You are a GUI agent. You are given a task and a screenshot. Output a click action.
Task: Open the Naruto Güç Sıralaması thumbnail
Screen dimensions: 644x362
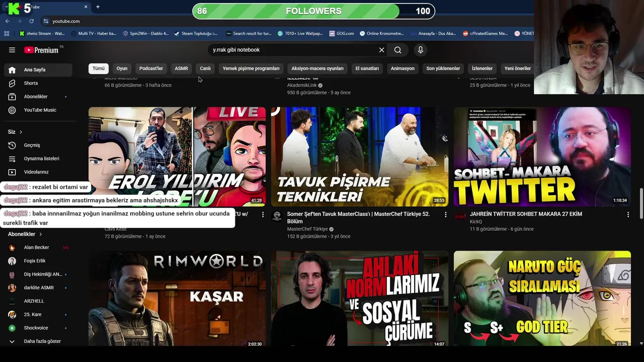pos(542,299)
